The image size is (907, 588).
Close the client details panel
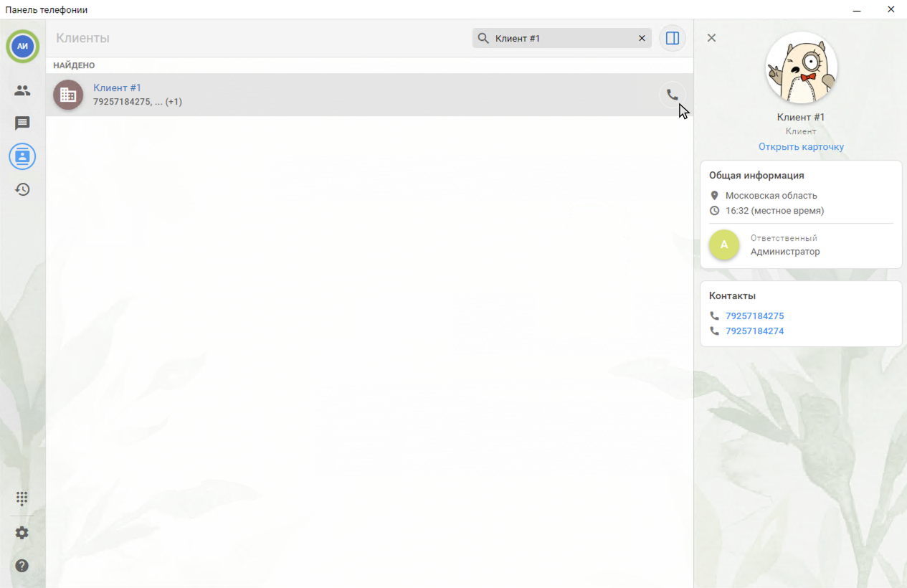(x=711, y=38)
